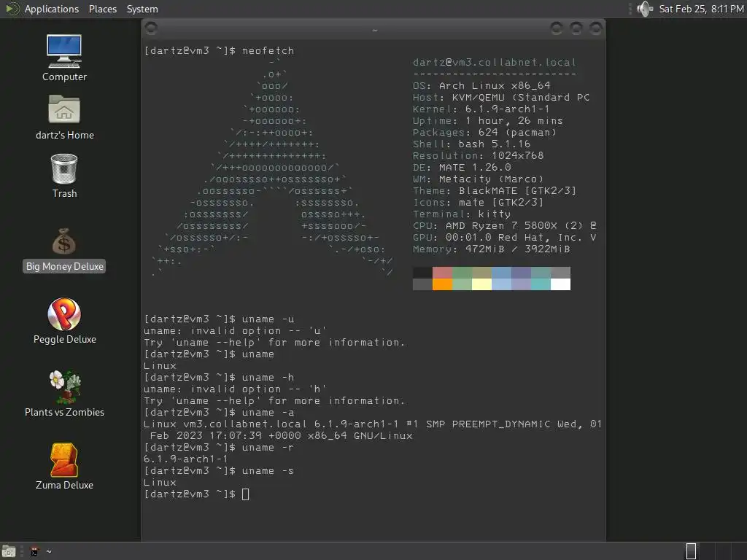
Task: Click the terminal prompt cursor on last line
Action: pyautogui.click(x=245, y=494)
